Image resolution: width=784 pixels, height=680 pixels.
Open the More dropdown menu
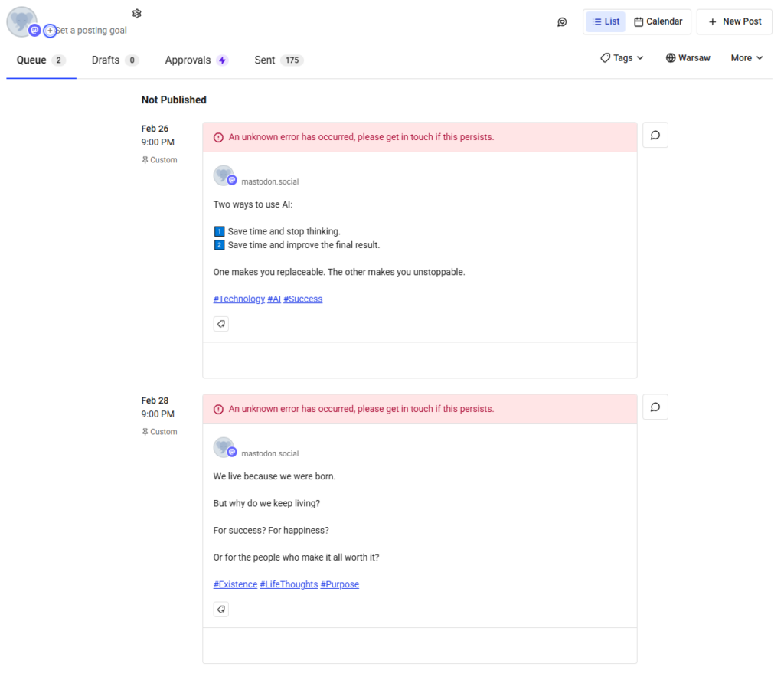click(746, 58)
